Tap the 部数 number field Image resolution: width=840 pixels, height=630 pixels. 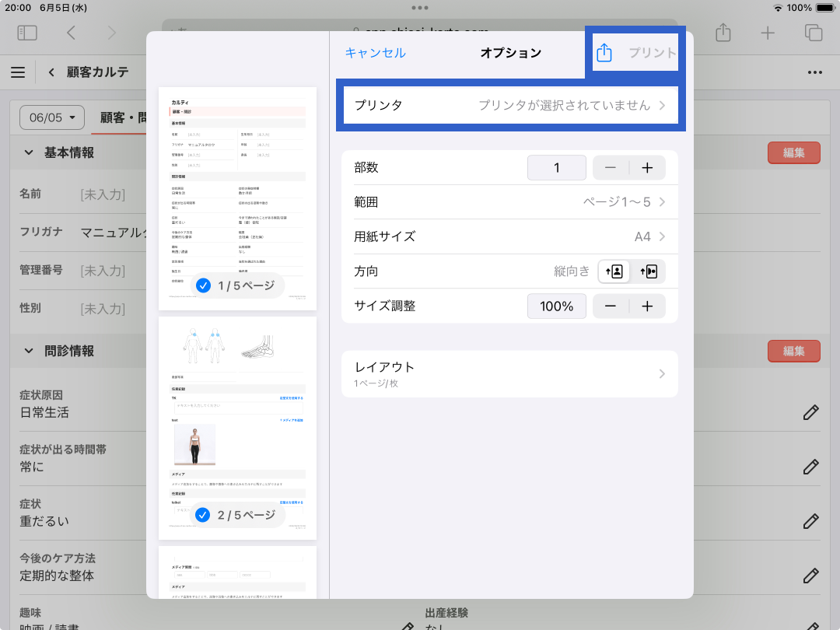click(557, 168)
